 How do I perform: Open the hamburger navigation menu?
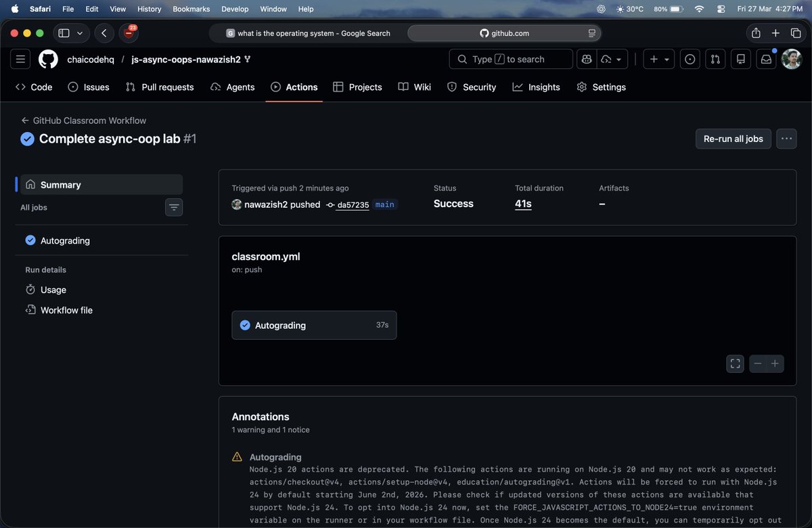[x=20, y=60]
